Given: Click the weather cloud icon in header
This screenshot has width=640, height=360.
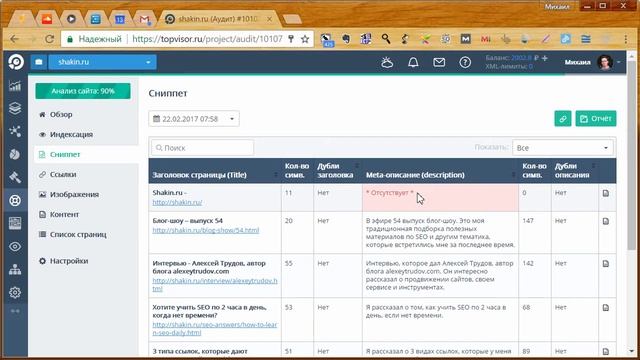Looking at the screenshot, I should coord(387,62).
